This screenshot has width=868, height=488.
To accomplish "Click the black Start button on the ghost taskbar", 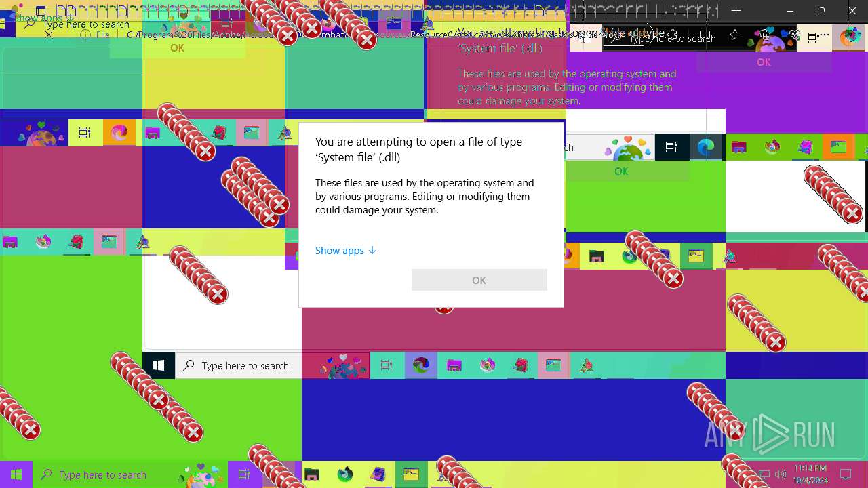I will coord(159,365).
